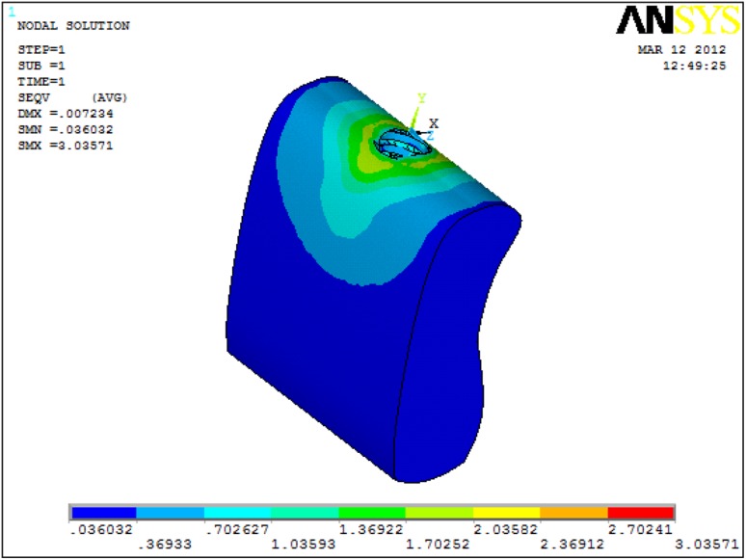Click the DMX =.007234 value
Screen dimensions: 746x560
click(x=66, y=113)
